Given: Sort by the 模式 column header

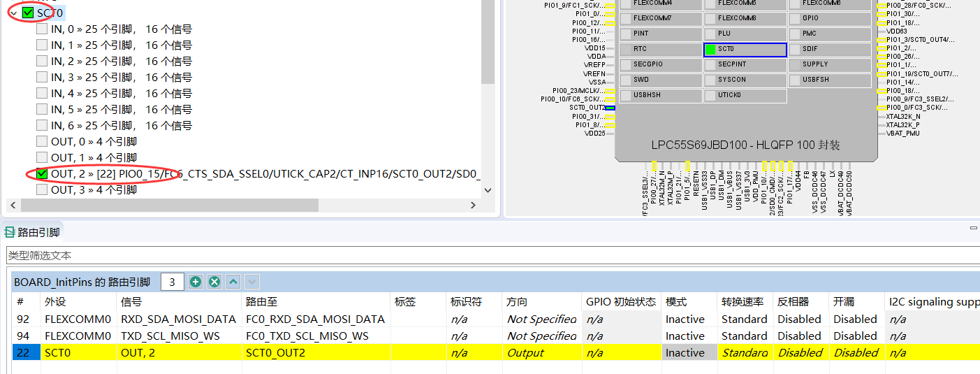Looking at the screenshot, I should (x=689, y=302).
